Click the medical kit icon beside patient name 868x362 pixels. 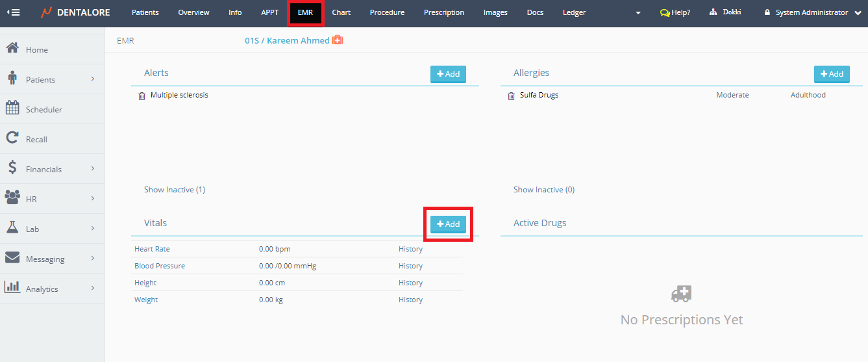pyautogui.click(x=338, y=40)
